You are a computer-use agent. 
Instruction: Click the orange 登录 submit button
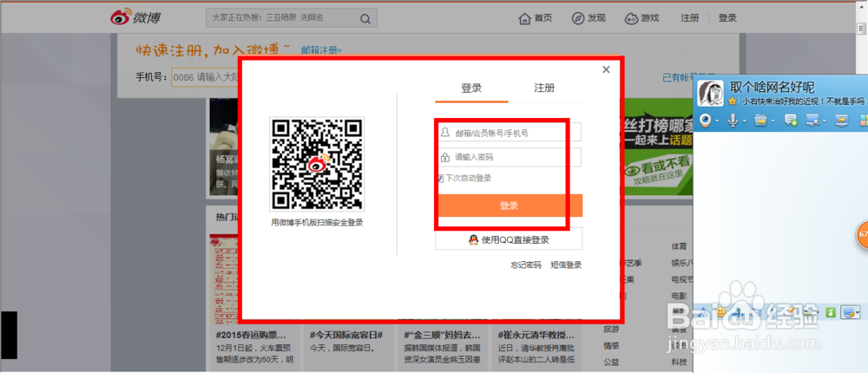coord(509,206)
